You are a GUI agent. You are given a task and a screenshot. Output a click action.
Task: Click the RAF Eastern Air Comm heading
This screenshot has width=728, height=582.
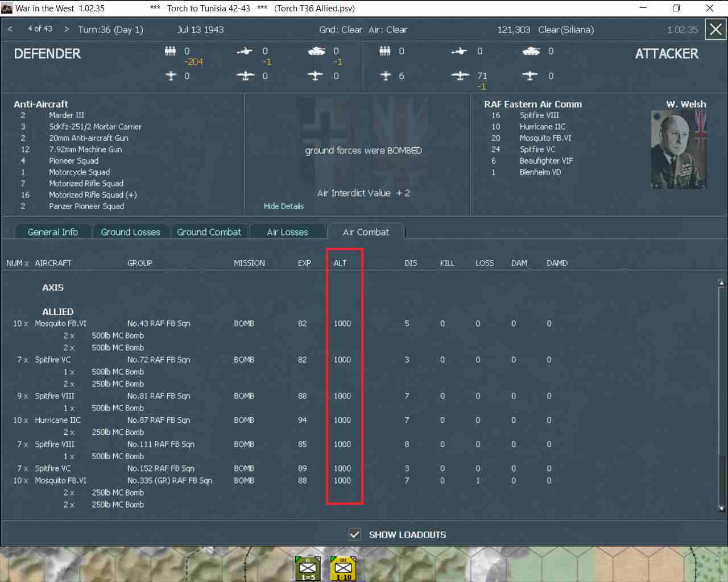tap(533, 104)
